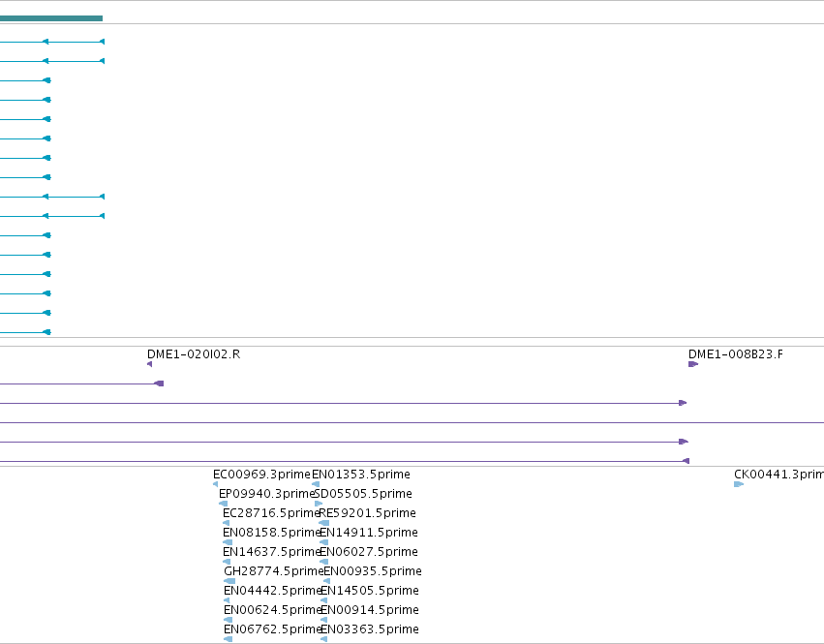
Task: Click the GH28774.5prime label
Action: 274,571
